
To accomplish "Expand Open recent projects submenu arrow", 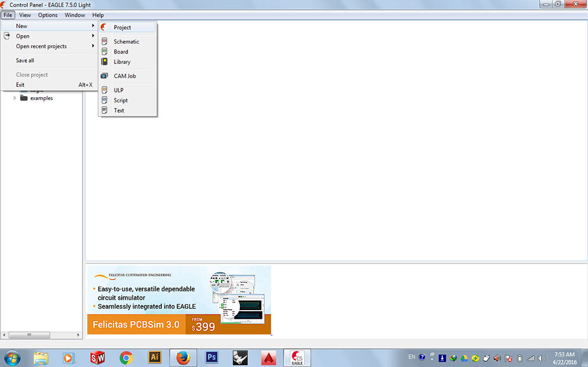I will point(93,46).
